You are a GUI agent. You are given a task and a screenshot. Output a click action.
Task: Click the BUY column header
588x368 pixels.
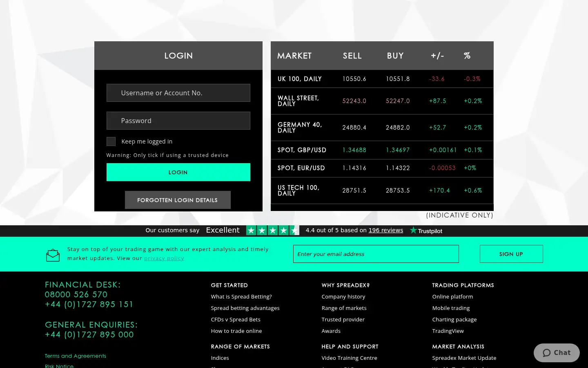pyautogui.click(x=395, y=56)
